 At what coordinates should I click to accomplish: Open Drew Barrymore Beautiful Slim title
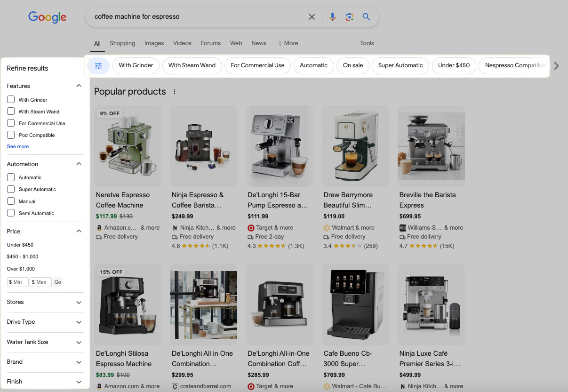(x=348, y=200)
